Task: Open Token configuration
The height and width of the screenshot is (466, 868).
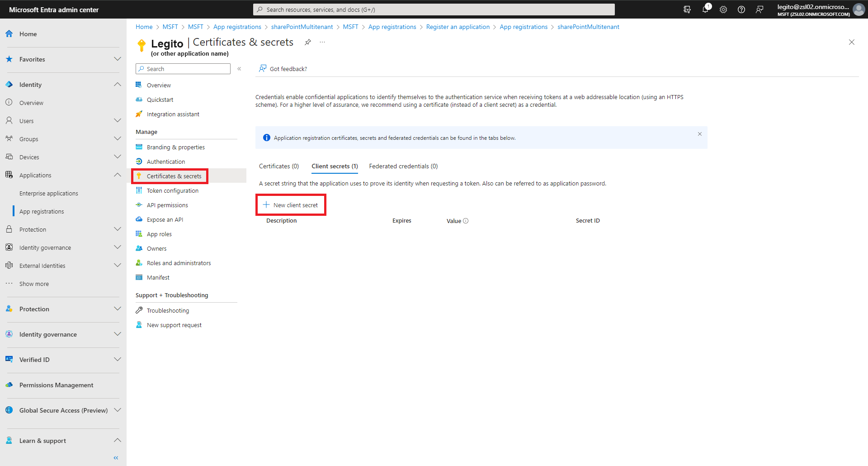Action: pyautogui.click(x=173, y=190)
